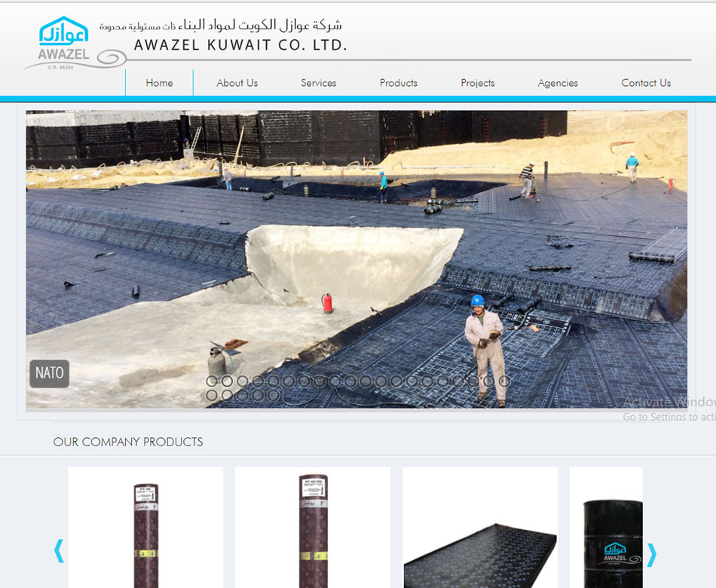
Task: Open the PY 40 membrane roll product
Action: 145,527
